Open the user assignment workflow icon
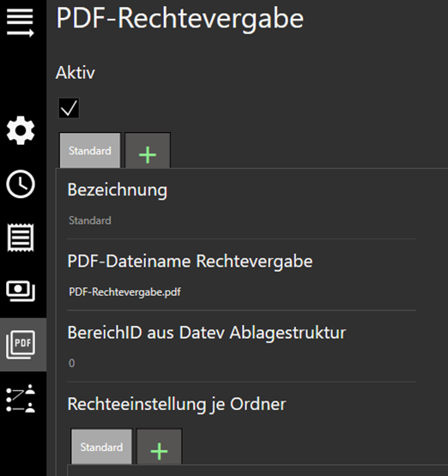Screen dimensions: 448x476 (21, 398)
